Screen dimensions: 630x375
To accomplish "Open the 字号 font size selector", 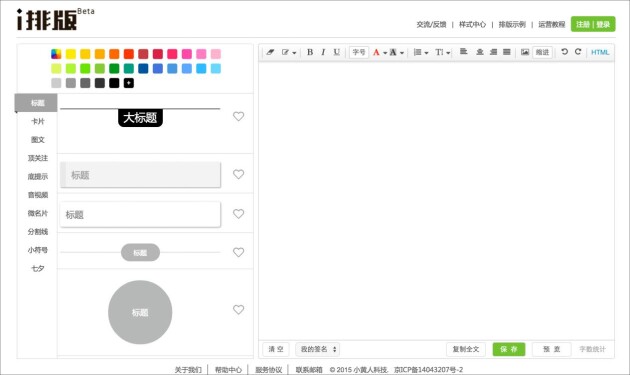I will coord(359,52).
